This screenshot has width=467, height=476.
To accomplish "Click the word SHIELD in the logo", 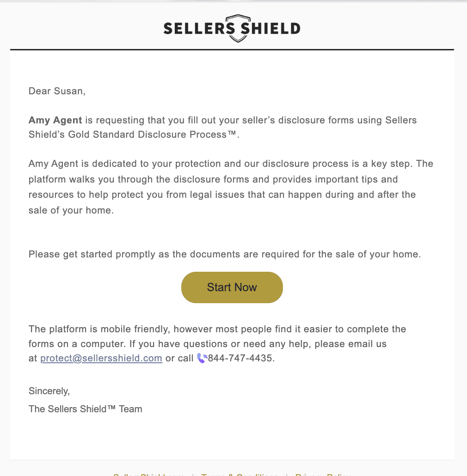I will tap(270, 29).
